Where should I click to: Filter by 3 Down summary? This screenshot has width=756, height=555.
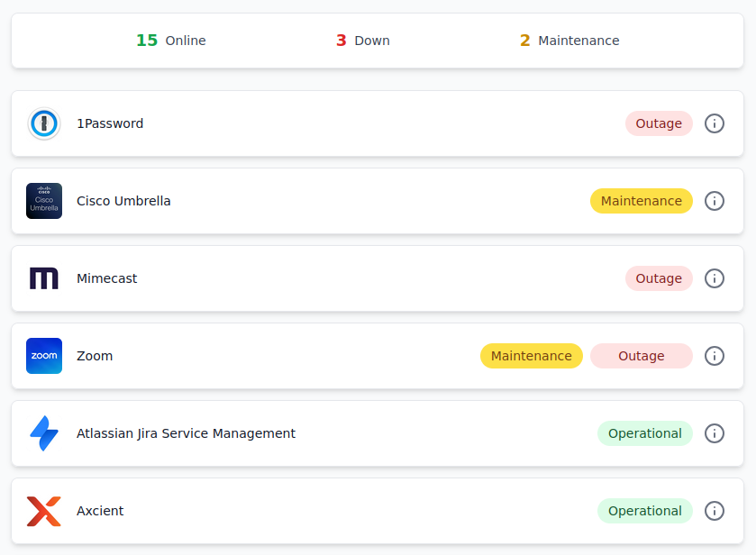[x=363, y=41]
